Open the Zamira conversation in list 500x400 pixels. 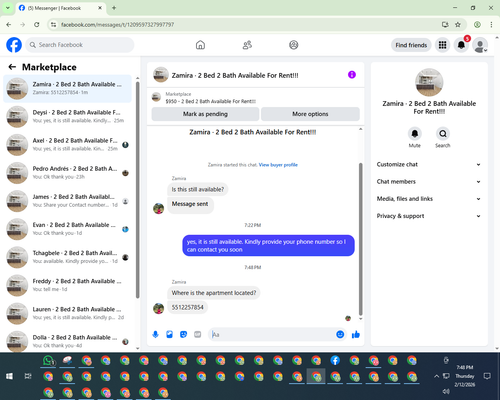click(x=67, y=88)
